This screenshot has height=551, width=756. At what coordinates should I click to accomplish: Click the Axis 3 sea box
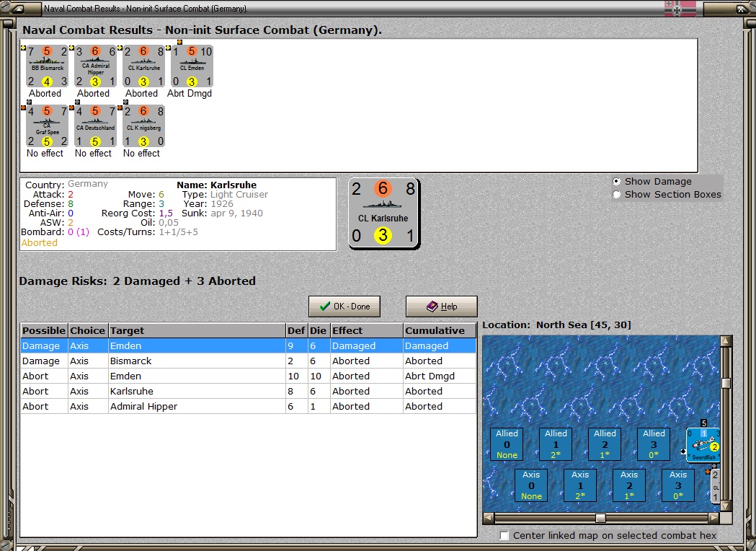click(678, 485)
